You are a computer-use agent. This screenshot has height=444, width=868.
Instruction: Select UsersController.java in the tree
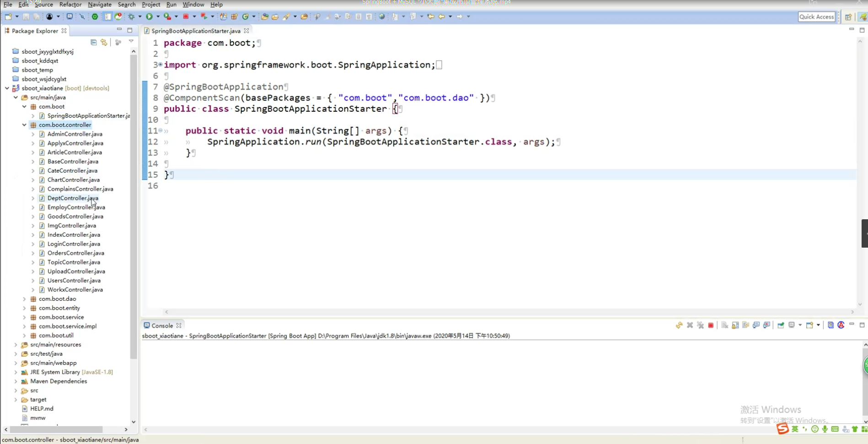74,280
